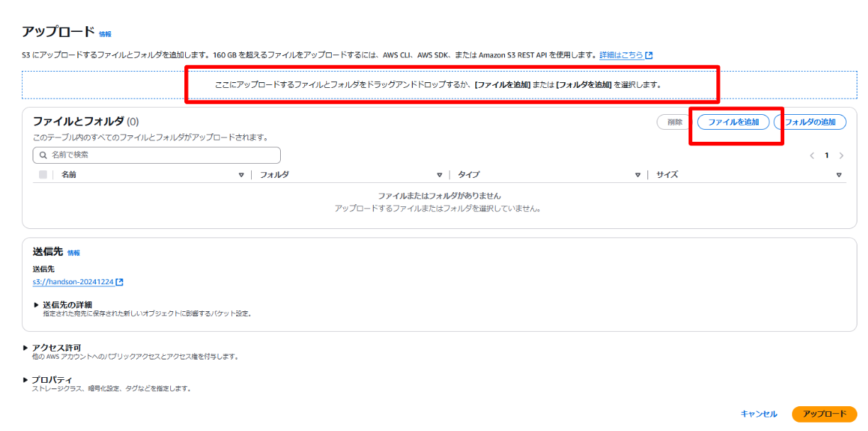Click the フォルダ column header
The height and width of the screenshot is (431, 868).
[274, 174]
